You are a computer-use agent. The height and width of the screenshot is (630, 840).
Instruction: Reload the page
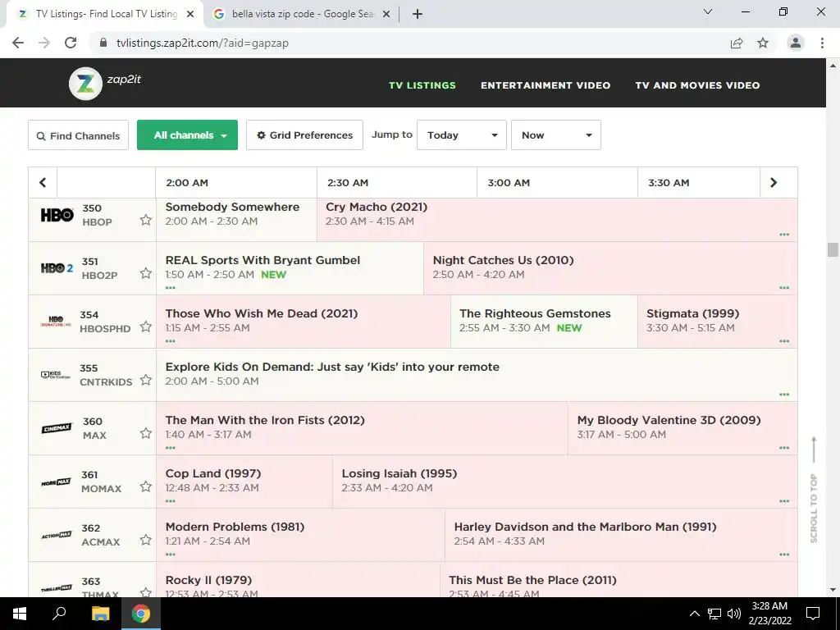pyautogui.click(x=71, y=43)
